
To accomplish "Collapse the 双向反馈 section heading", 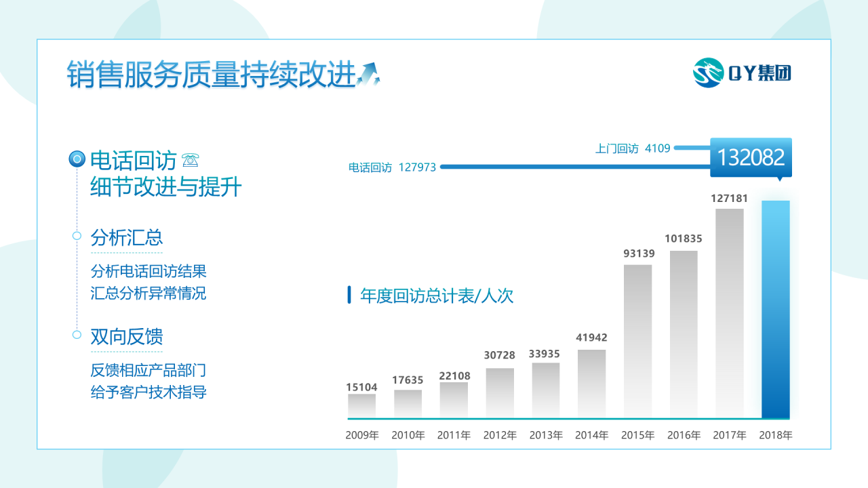I will click(x=126, y=337).
